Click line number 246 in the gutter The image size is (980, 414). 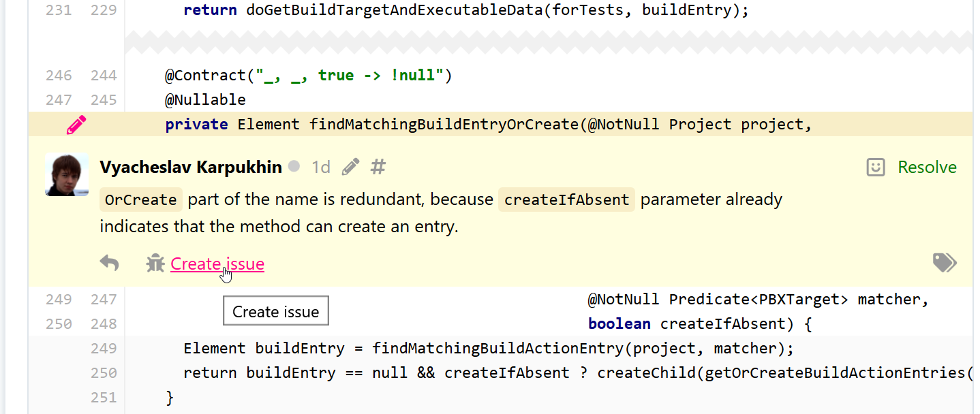59,76
